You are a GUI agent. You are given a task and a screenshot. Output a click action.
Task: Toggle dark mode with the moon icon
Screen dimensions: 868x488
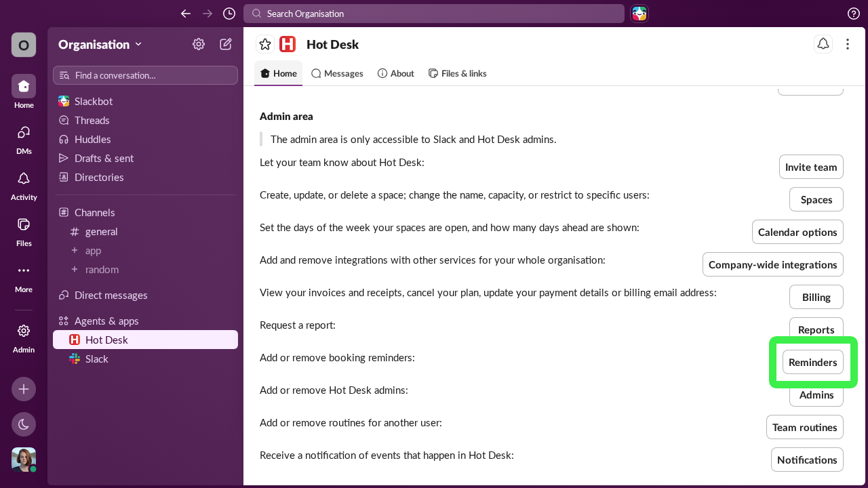(24, 424)
